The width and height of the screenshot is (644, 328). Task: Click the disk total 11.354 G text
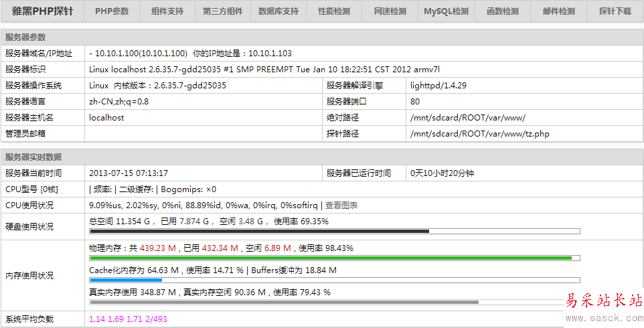[x=209, y=222]
